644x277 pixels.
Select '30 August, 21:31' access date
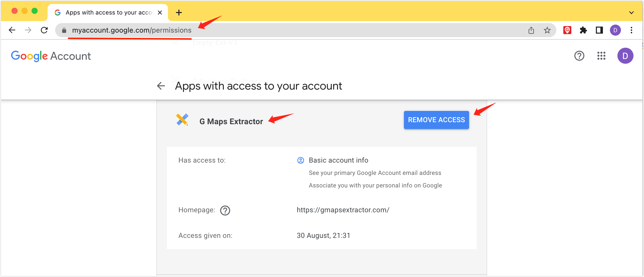click(324, 236)
